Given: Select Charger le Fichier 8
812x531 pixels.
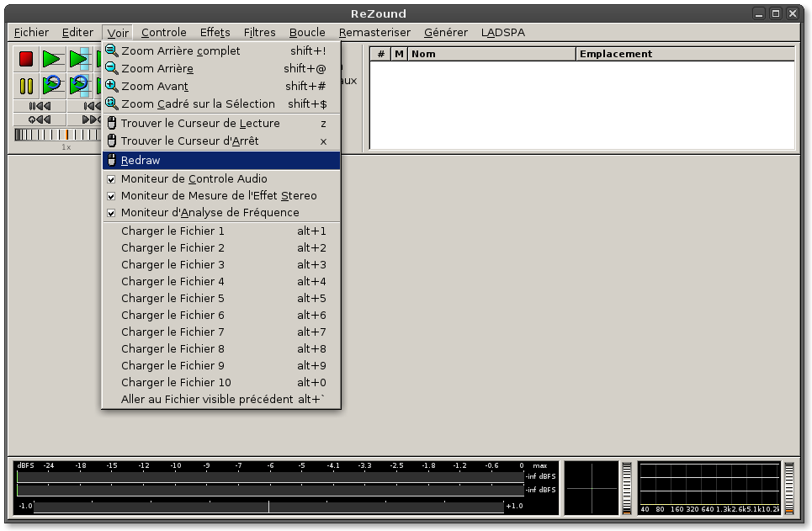Looking at the screenshot, I should (221, 348).
